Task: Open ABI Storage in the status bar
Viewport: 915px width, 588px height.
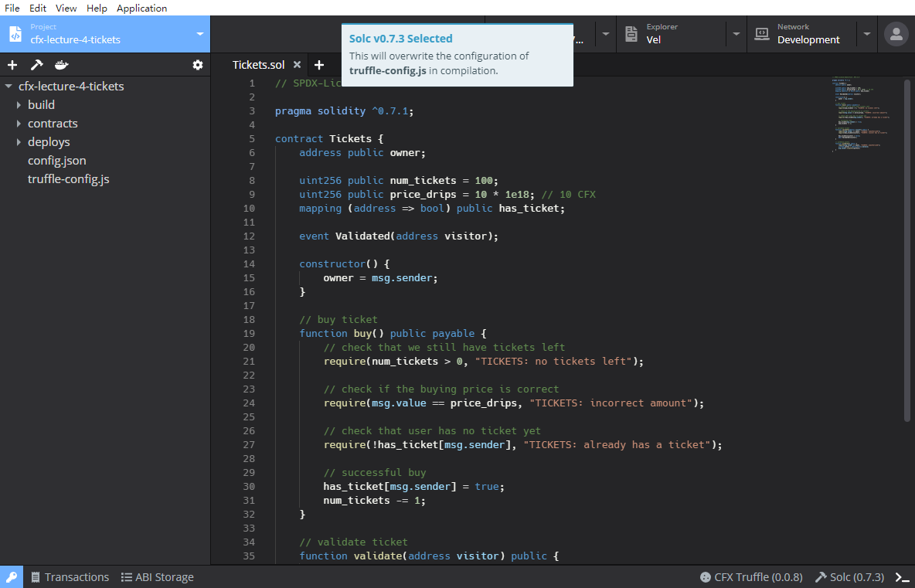Action: [157, 577]
